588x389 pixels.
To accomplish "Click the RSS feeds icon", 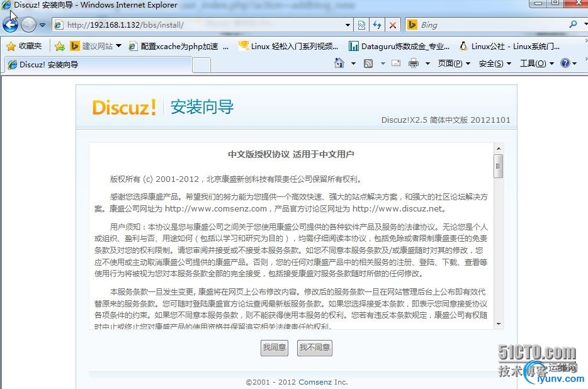I will [x=368, y=64].
